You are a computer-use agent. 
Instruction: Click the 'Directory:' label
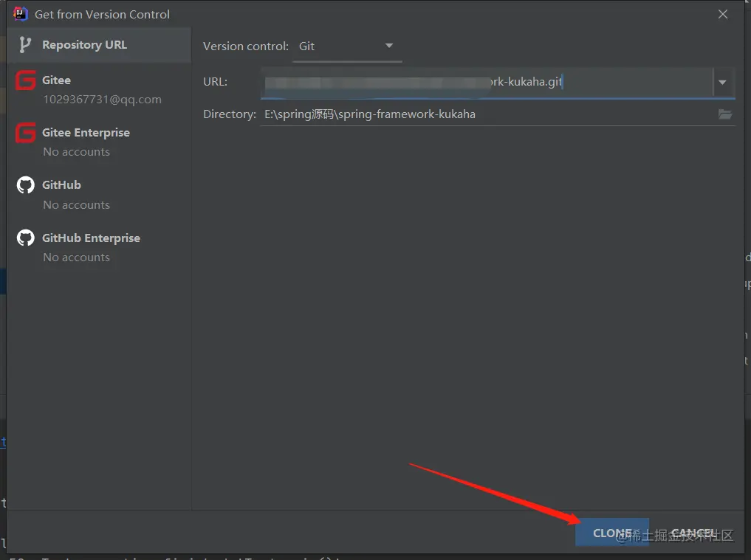230,114
